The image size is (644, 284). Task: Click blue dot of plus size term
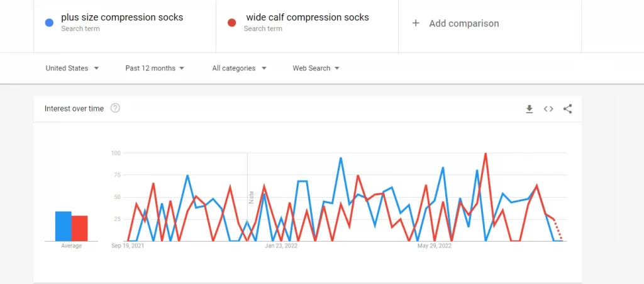click(x=49, y=23)
